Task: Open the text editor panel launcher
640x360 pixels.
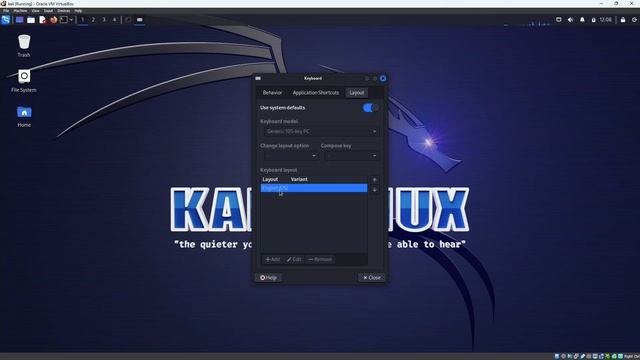Action: [42, 20]
